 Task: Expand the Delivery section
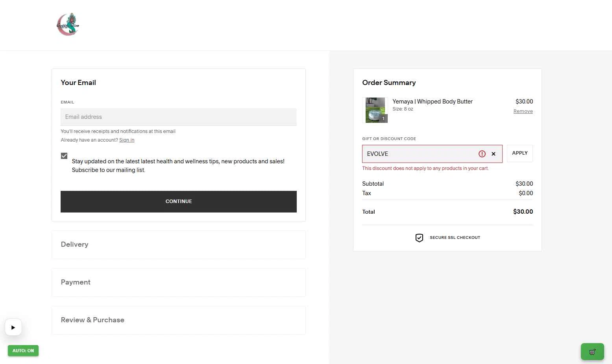[178, 244]
